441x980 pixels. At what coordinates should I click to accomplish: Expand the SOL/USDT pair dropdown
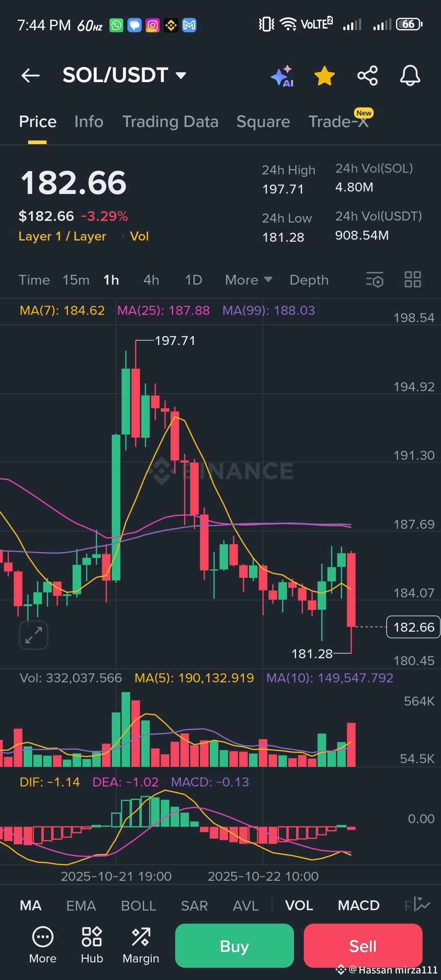(x=181, y=76)
